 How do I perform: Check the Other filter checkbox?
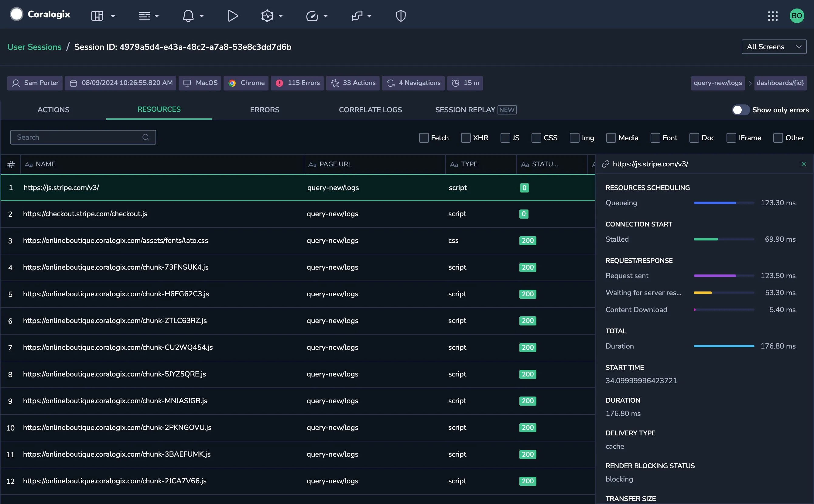point(778,138)
